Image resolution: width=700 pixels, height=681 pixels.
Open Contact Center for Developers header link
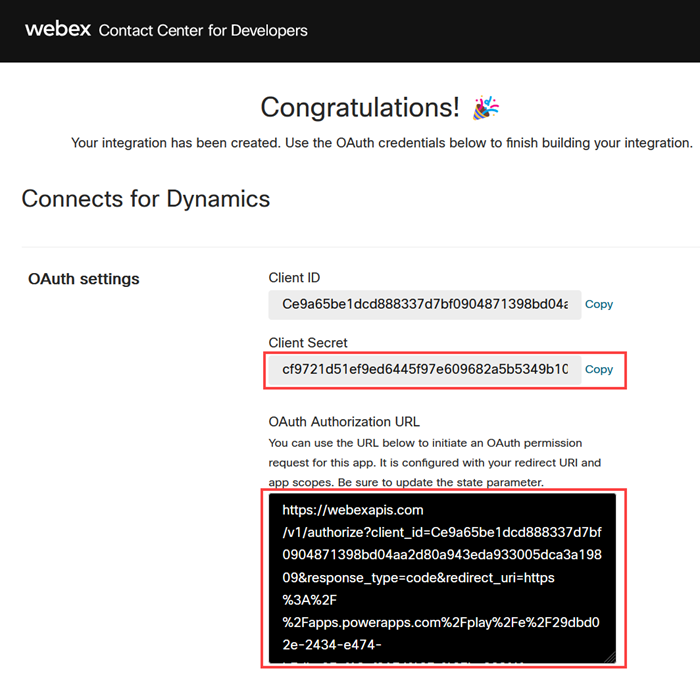tap(203, 30)
